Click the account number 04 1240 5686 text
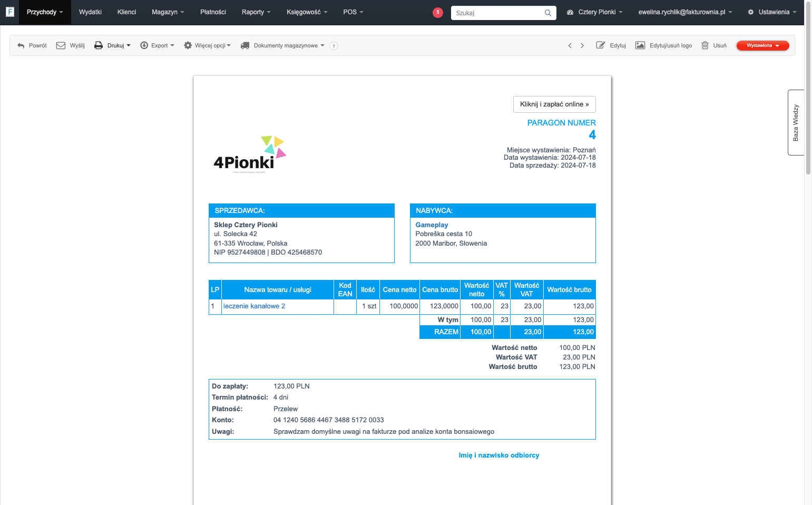The height and width of the screenshot is (505, 812). pos(329,420)
